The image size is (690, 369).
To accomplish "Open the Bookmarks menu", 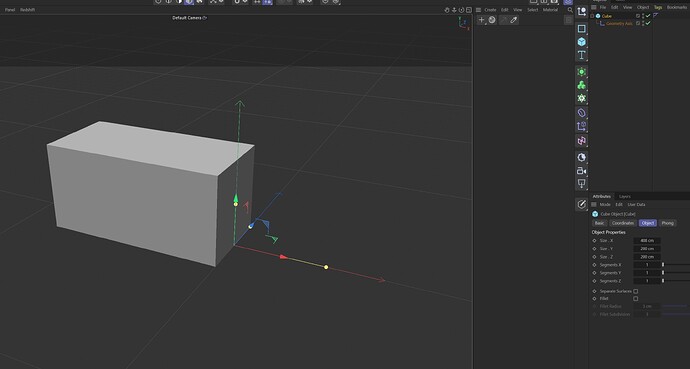I will point(677,7).
